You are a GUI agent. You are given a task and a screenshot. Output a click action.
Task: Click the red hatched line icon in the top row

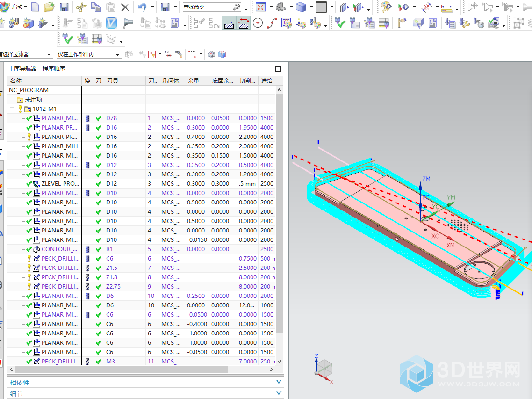[x=427, y=7]
